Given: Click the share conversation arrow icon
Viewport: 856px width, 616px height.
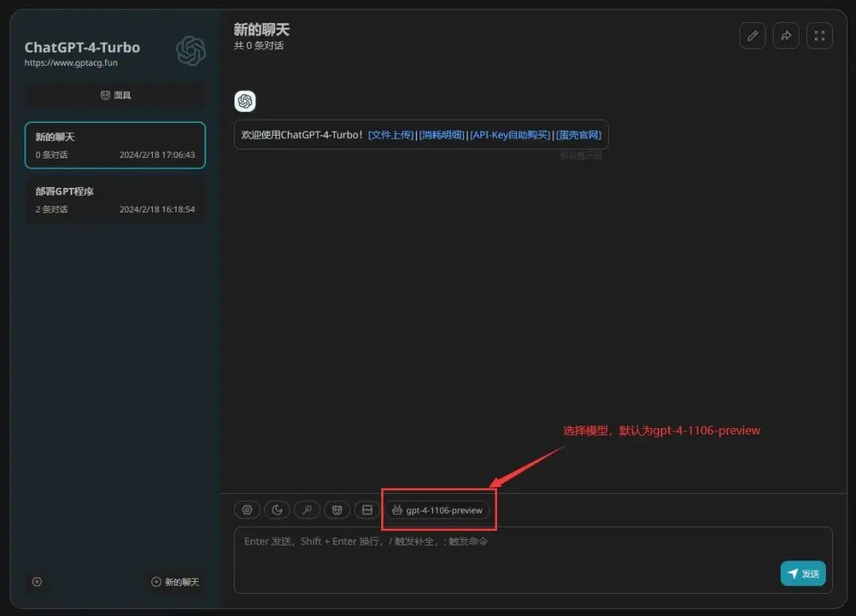Looking at the screenshot, I should pos(785,36).
